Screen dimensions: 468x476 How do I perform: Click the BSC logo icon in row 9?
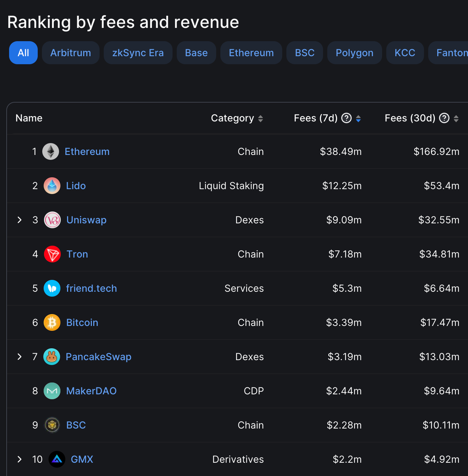[52, 425]
